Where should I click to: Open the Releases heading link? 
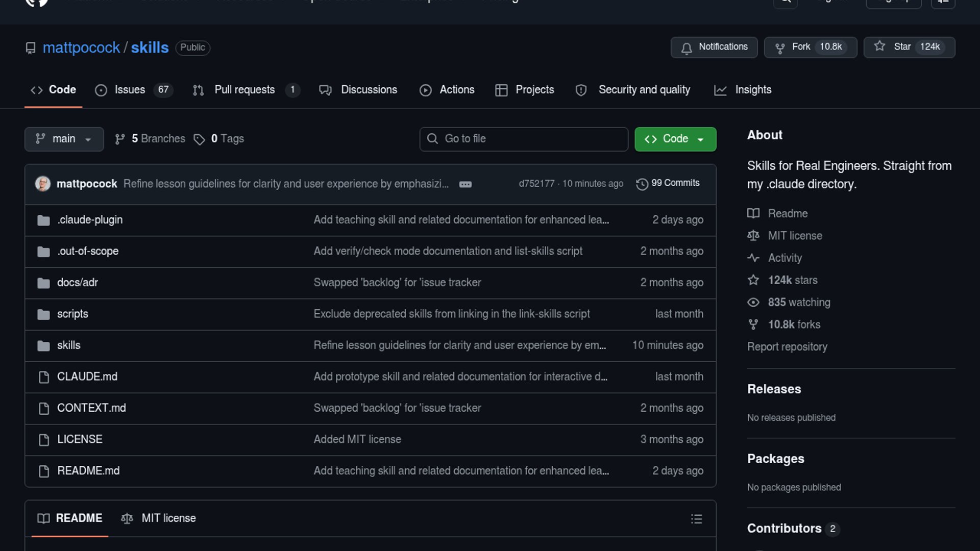coord(774,389)
